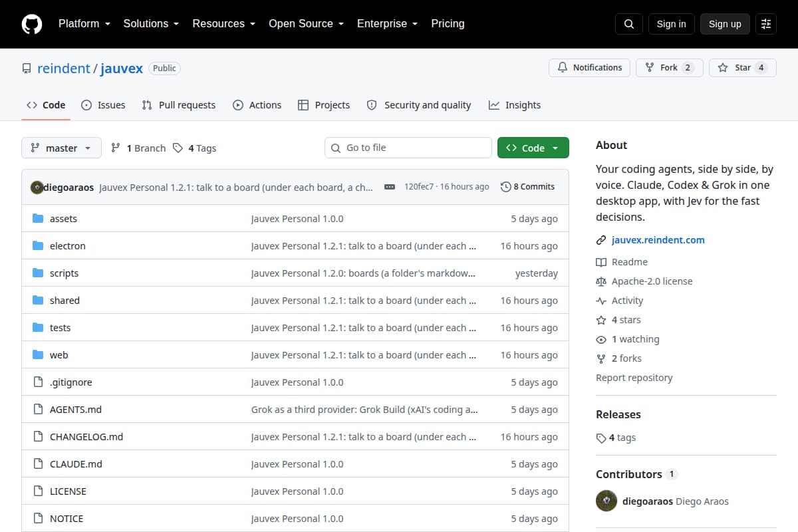Screen dimensions: 798x532
Task: Focus the Go to file search field
Action: (x=408, y=148)
